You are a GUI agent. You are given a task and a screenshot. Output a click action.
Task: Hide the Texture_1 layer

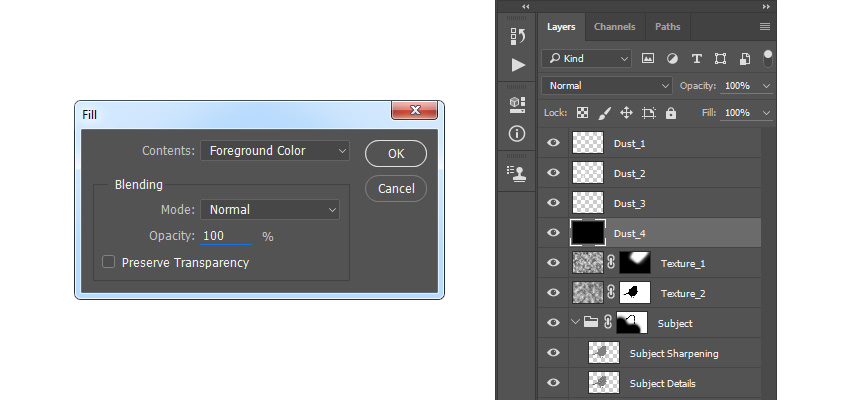[x=553, y=262]
